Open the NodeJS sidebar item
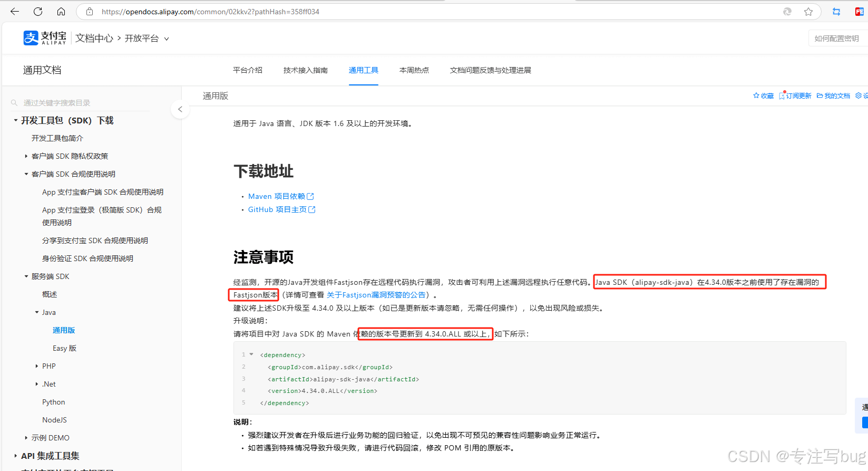This screenshot has height=471, width=868. pyautogui.click(x=54, y=420)
